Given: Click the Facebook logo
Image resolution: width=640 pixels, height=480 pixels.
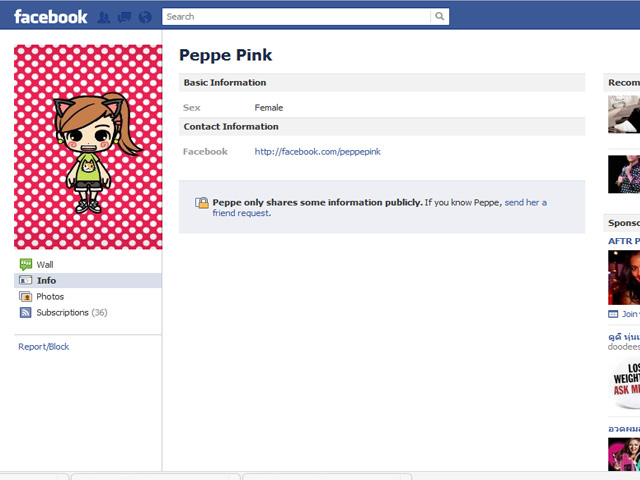Looking at the screenshot, I should (x=51, y=17).
